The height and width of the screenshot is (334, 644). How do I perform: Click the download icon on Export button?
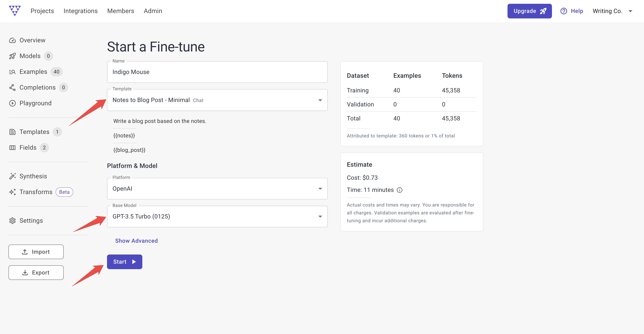(25, 273)
